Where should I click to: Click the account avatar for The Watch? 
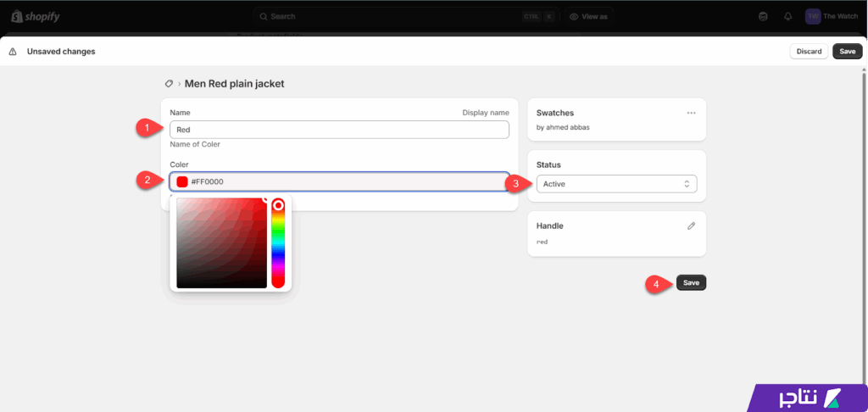point(812,16)
